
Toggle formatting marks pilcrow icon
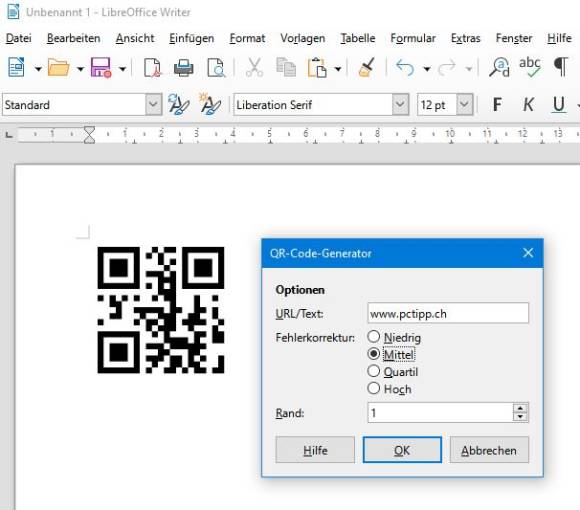pyautogui.click(x=561, y=67)
